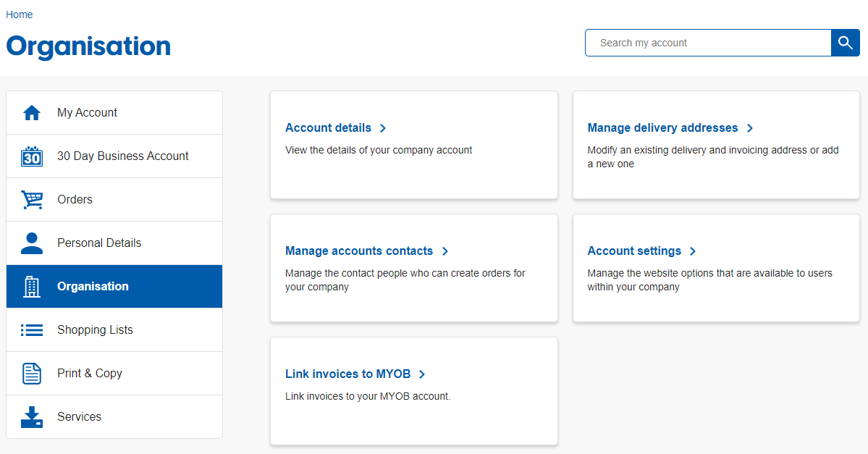
Task: Select the Services download icon
Action: [x=32, y=416]
